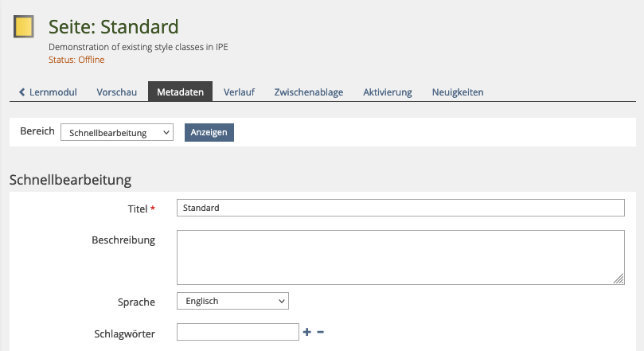Open the Zwischenablage tab
The height and width of the screenshot is (351, 644).
(309, 92)
